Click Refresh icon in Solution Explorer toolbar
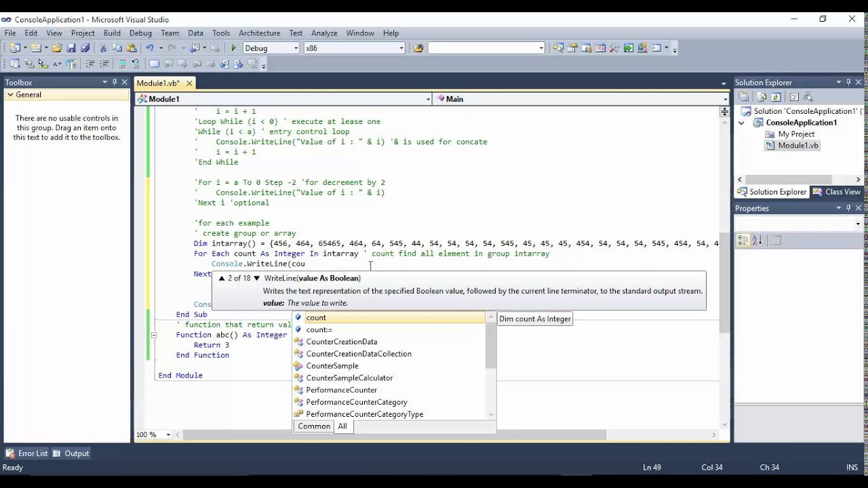This screenshot has height=488, width=868. (776, 97)
